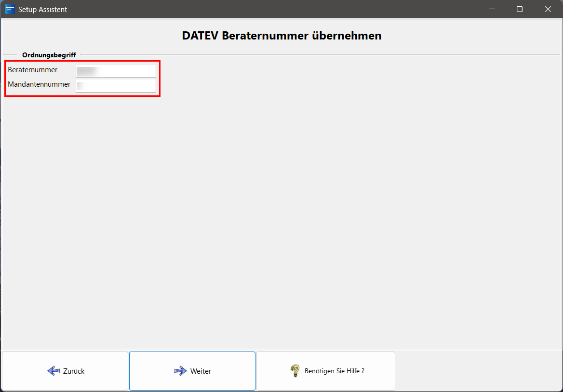Image resolution: width=563 pixels, height=392 pixels.
Task: Click empty bottom panel right of help button
Action: 477,371
